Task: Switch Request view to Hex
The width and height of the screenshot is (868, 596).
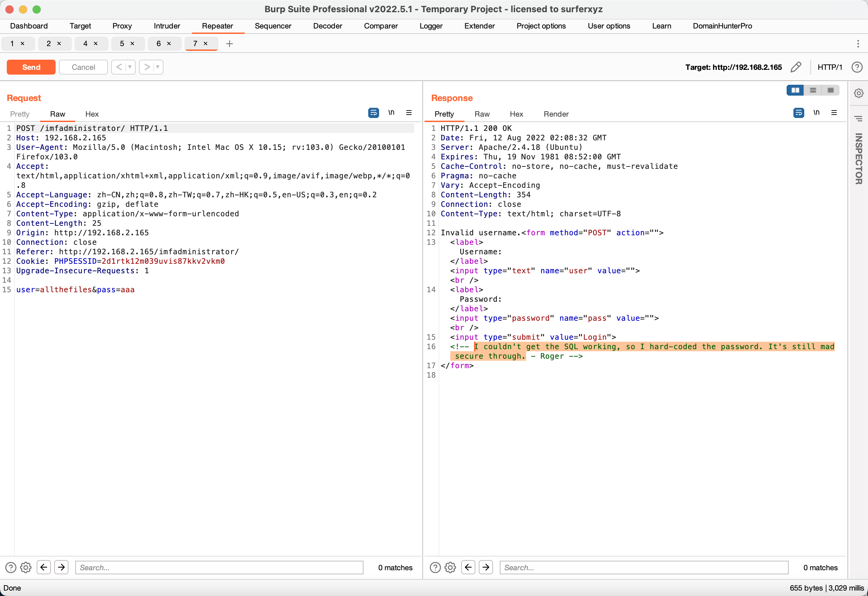Action: coord(92,114)
